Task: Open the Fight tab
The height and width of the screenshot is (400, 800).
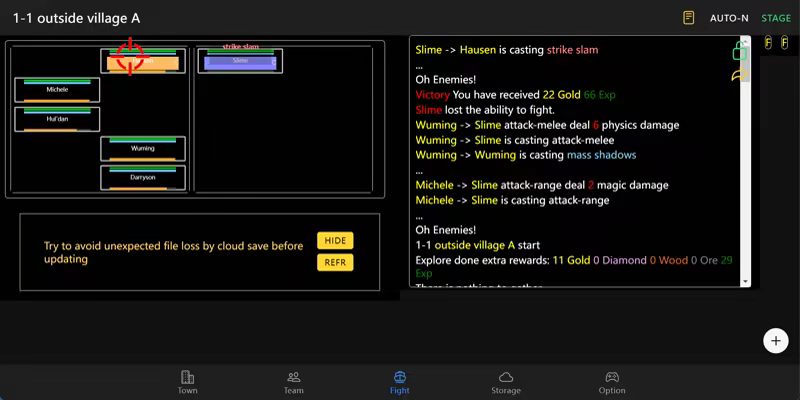Action: pyautogui.click(x=399, y=382)
